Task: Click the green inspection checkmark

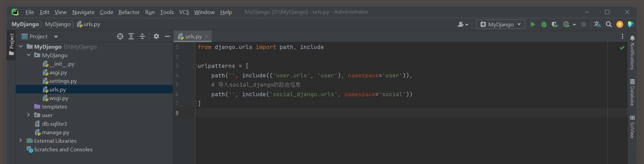Action: (x=622, y=48)
